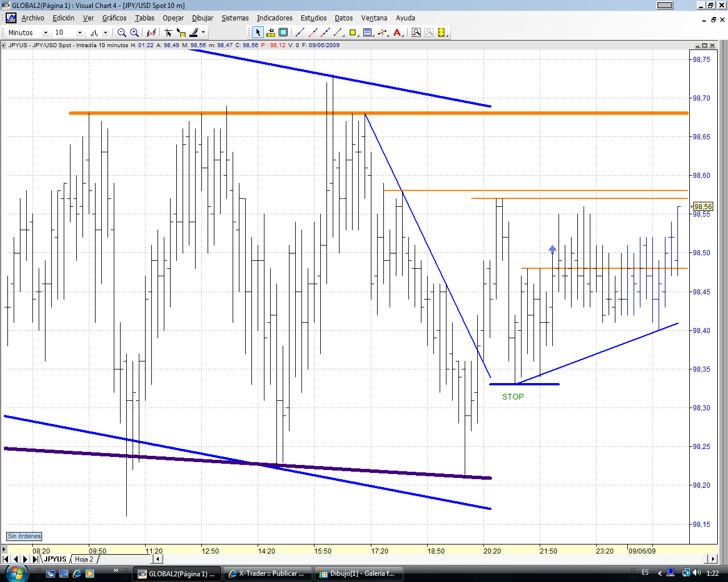Click the STOP label on the chart

click(x=513, y=397)
